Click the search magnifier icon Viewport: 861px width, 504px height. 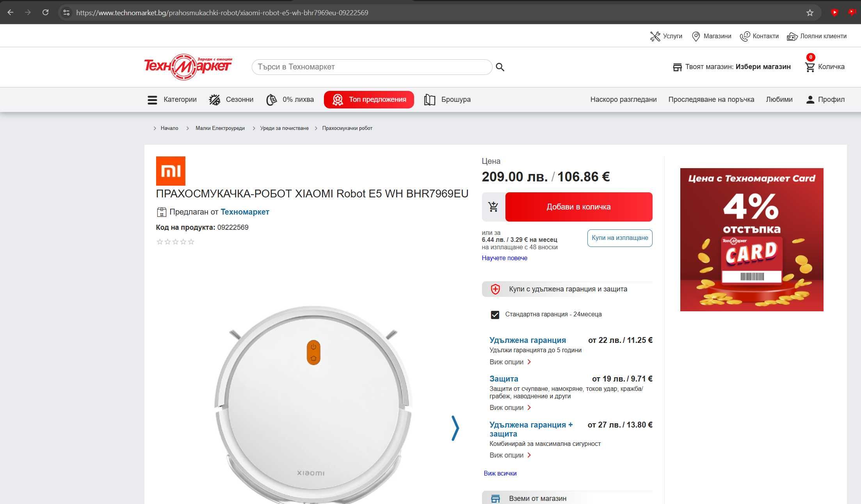coord(500,67)
